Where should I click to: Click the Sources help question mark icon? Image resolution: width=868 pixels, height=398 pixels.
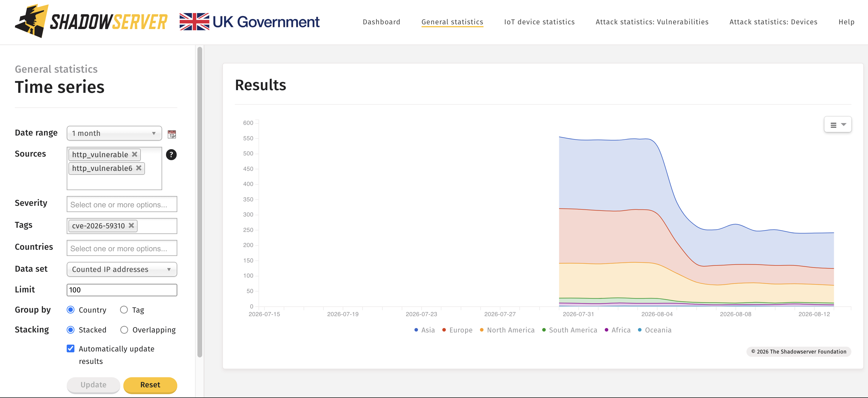pos(171,155)
